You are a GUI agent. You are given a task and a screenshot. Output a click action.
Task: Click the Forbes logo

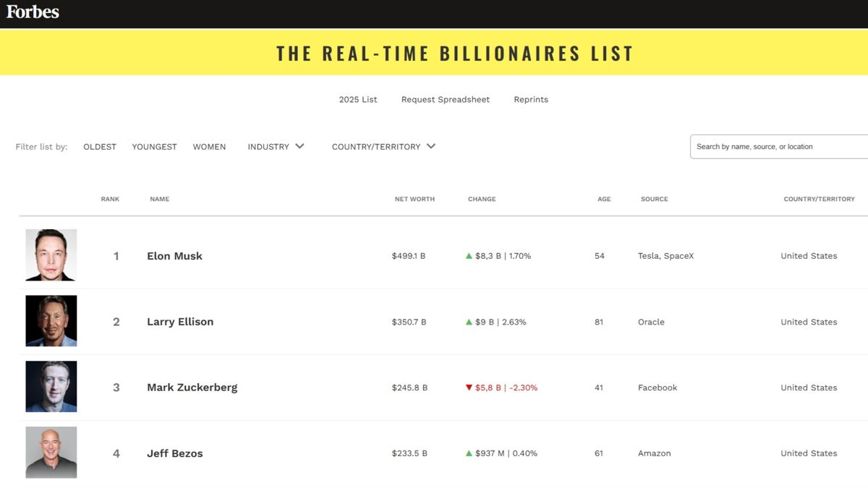pyautogui.click(x=33, y=12)
